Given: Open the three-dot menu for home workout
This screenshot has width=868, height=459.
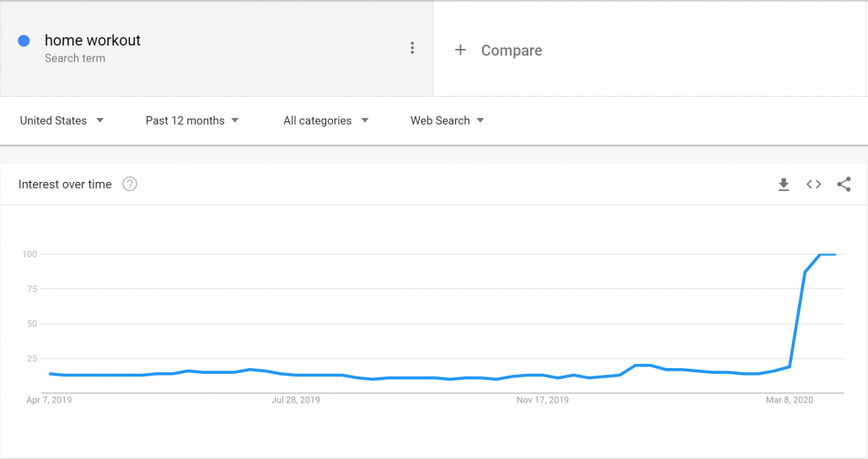Looking at the screenshot, I should coord(412,48).
